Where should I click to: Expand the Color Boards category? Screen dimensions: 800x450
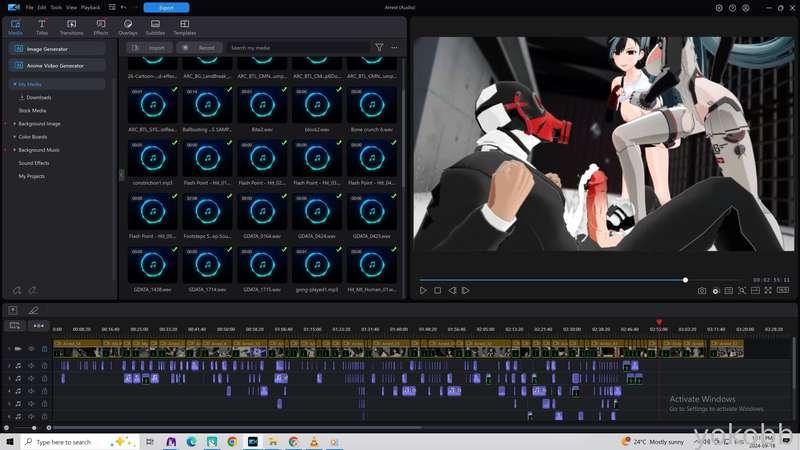pyautogui.click(x=14, y=137)
